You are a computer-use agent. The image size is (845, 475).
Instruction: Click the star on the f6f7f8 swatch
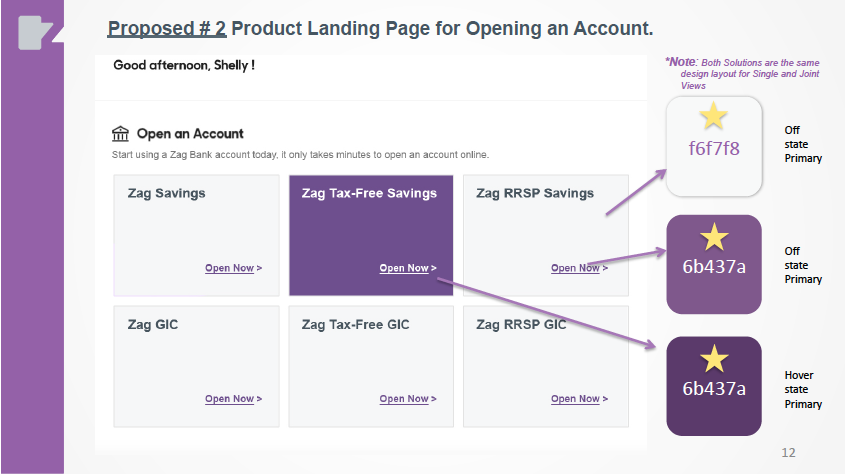pos(713,117)
